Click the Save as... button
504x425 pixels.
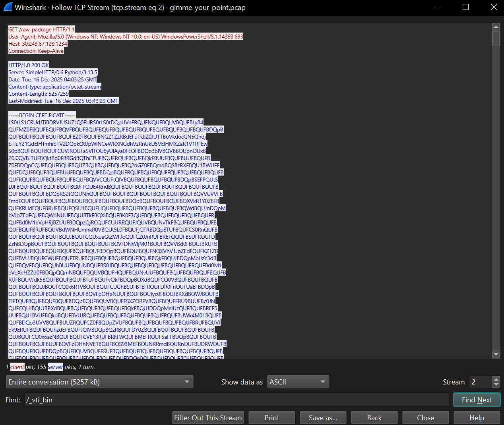pos(323,417)
